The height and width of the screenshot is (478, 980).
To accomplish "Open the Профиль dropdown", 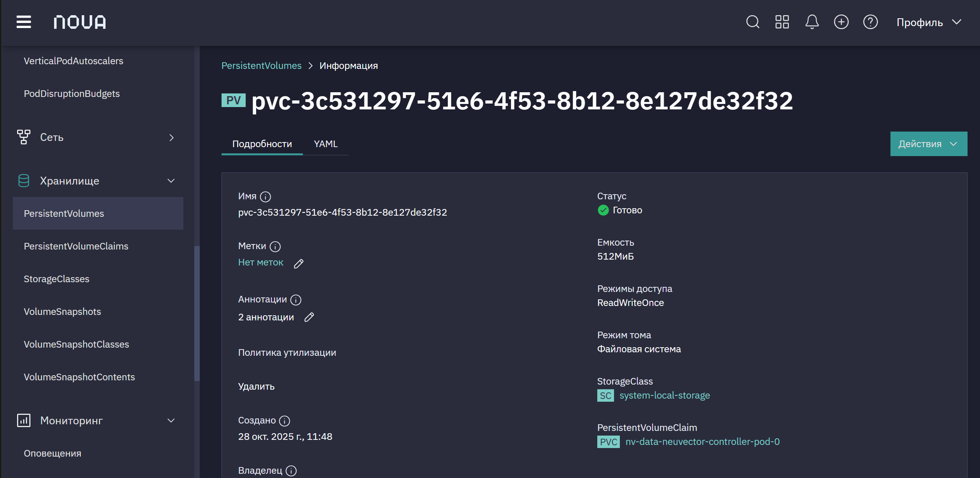I will click(929, 22).
